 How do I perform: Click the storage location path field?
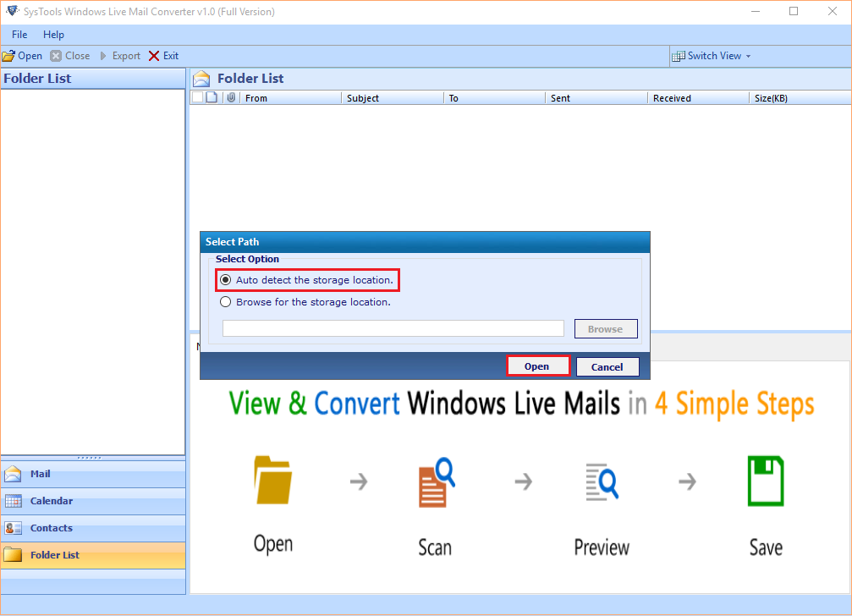tap(393, 328)
